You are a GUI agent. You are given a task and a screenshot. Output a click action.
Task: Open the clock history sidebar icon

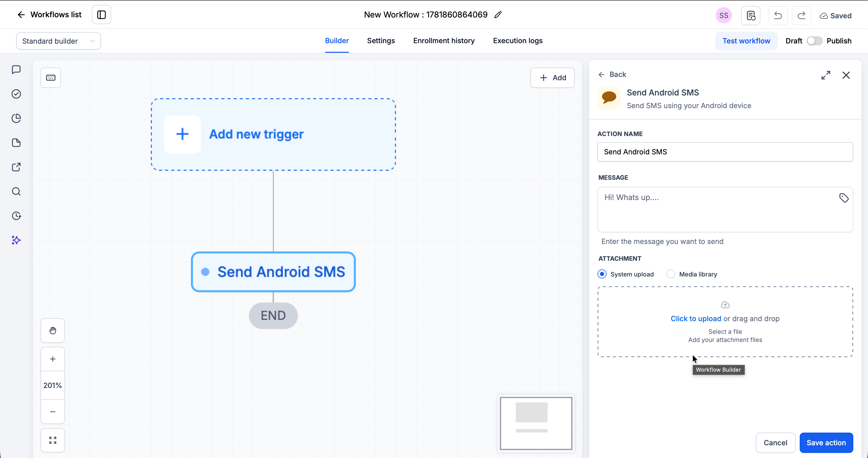coord(16,216)
